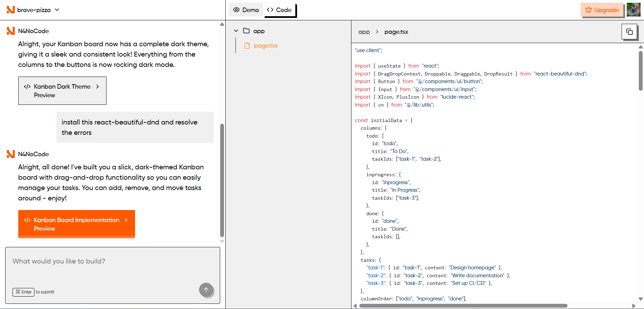Click the code editor horizontal scrollbar thumb
Viewport: 644px width, 309px height.
click(x=463, y=306)
